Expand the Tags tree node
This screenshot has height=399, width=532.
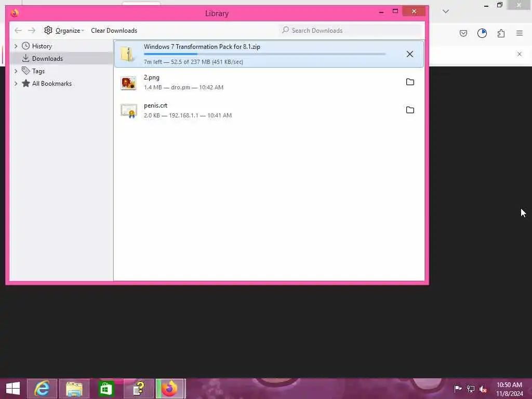click(x=16, y=71)
